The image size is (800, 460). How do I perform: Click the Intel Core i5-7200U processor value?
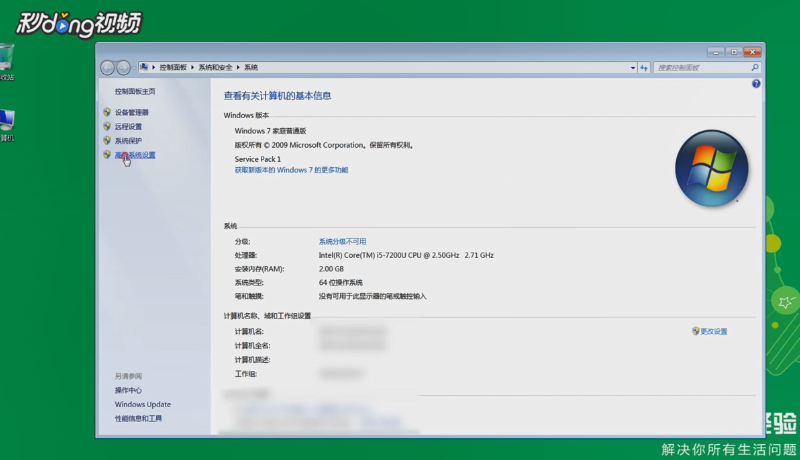tap(406, 255)
